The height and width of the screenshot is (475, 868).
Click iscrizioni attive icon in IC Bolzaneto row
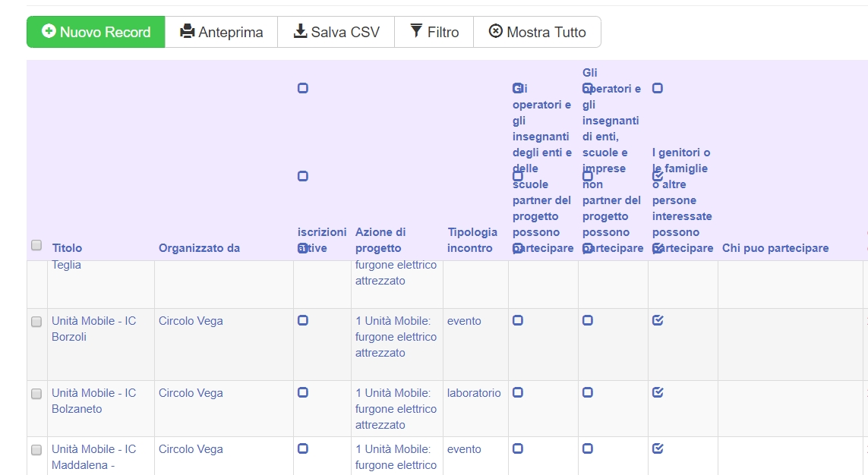pyautogui.click(x=303, y=392)
